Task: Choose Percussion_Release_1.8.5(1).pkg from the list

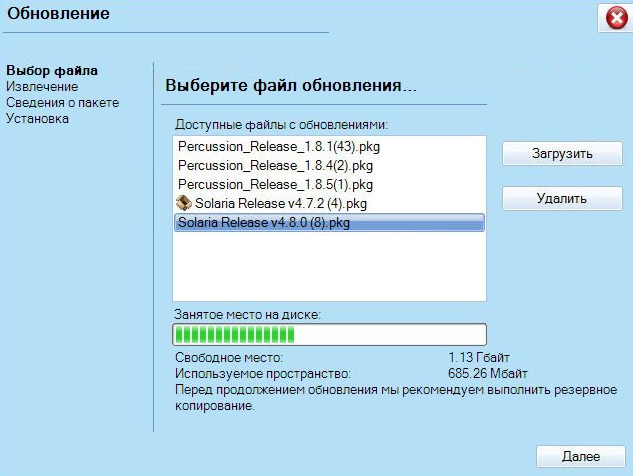Action: tap(329, 185)
